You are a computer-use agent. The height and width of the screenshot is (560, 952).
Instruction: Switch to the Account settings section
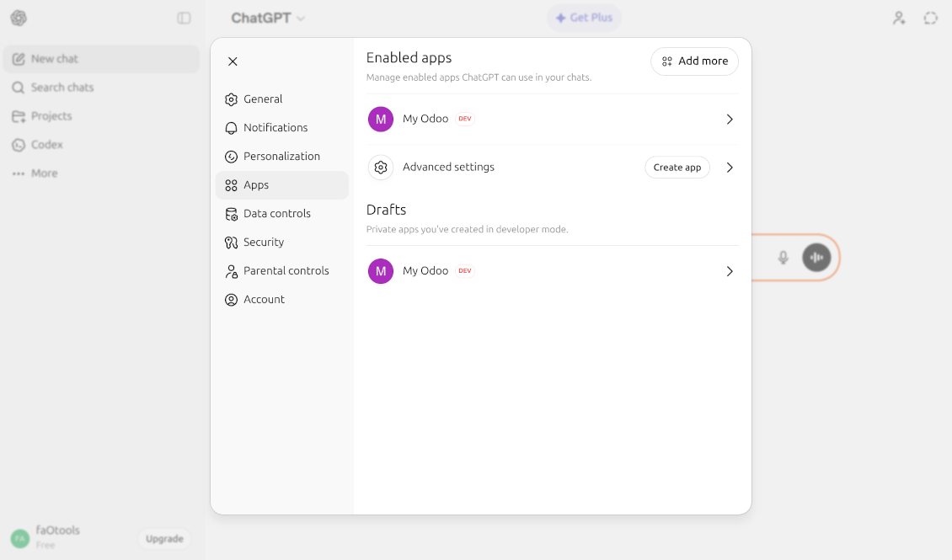coord(264,299)
